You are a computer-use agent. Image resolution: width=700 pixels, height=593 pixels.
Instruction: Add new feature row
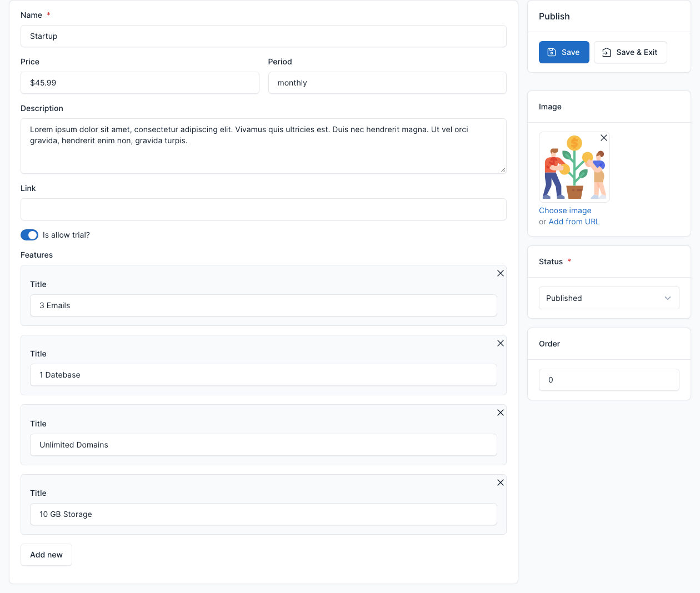click(46, 555)
